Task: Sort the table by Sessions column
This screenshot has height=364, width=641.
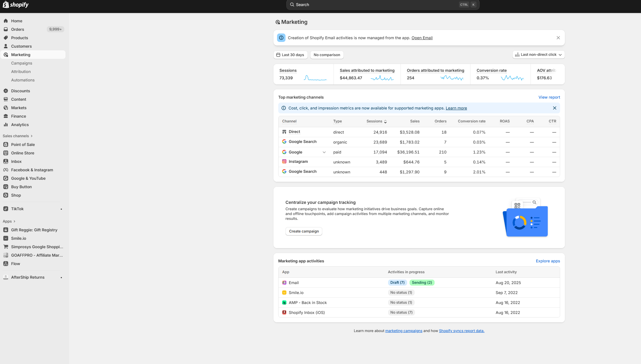Action: click(376, 121)
